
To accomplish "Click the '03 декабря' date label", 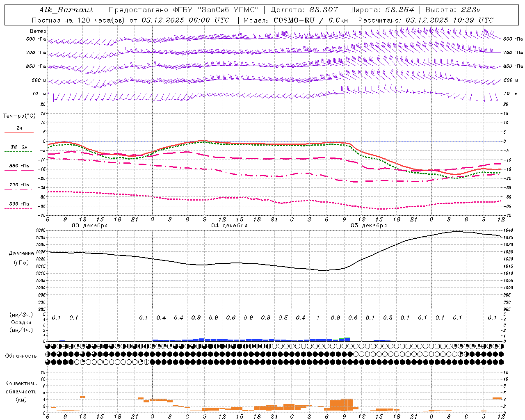I will pos(90,226).
